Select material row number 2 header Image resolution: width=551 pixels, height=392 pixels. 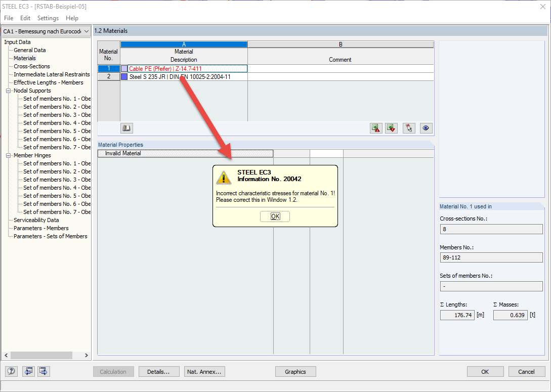point(109,76)
